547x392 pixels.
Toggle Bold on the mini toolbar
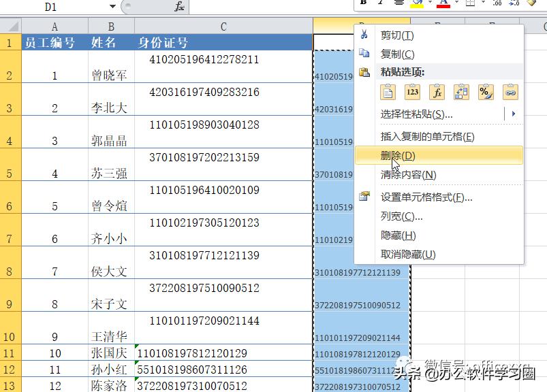(363, 3)
